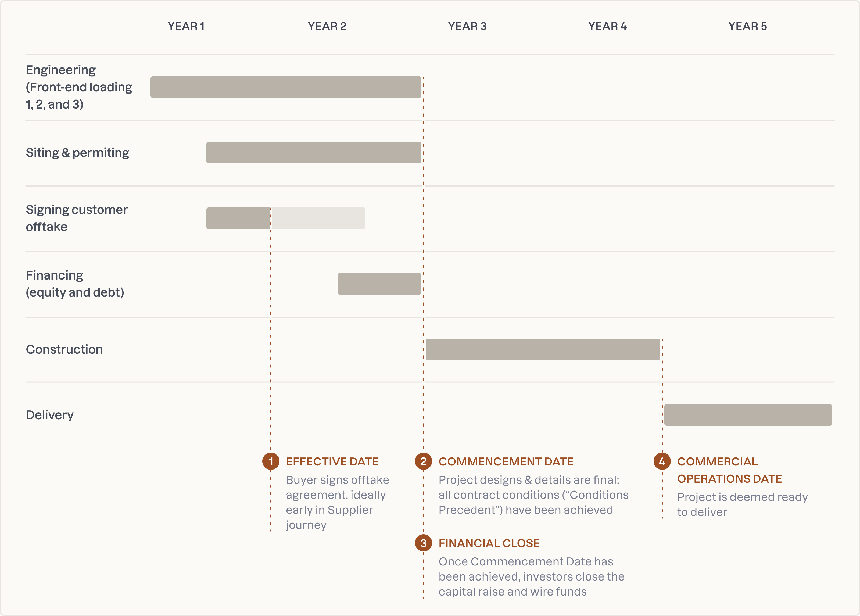Click the COMMERCIAL OPERATIONS DATE heading
Image resolution: width=860 pixels, height=616 pixels.
pyautogui.click(x=729, y=470)
